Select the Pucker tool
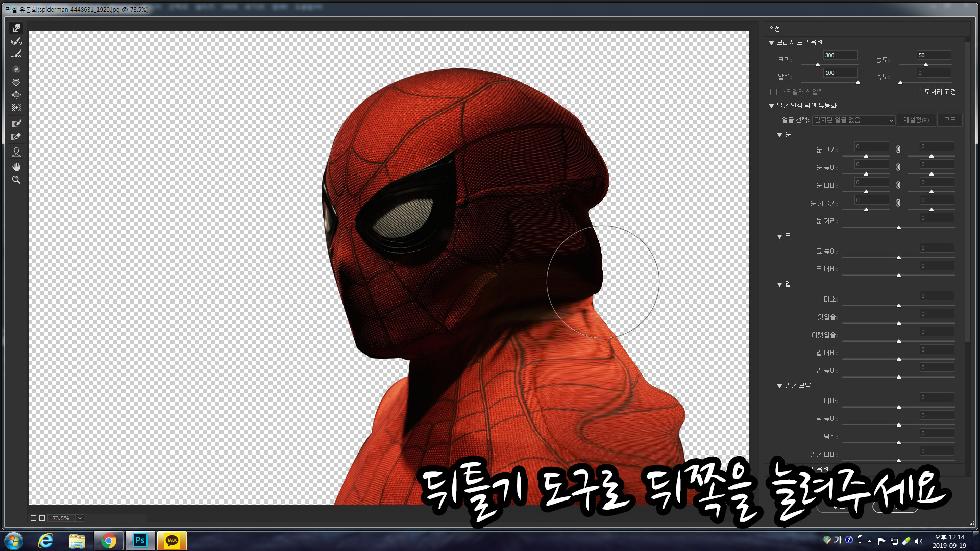Screen dimensions: 980x551 click(16, 82)
